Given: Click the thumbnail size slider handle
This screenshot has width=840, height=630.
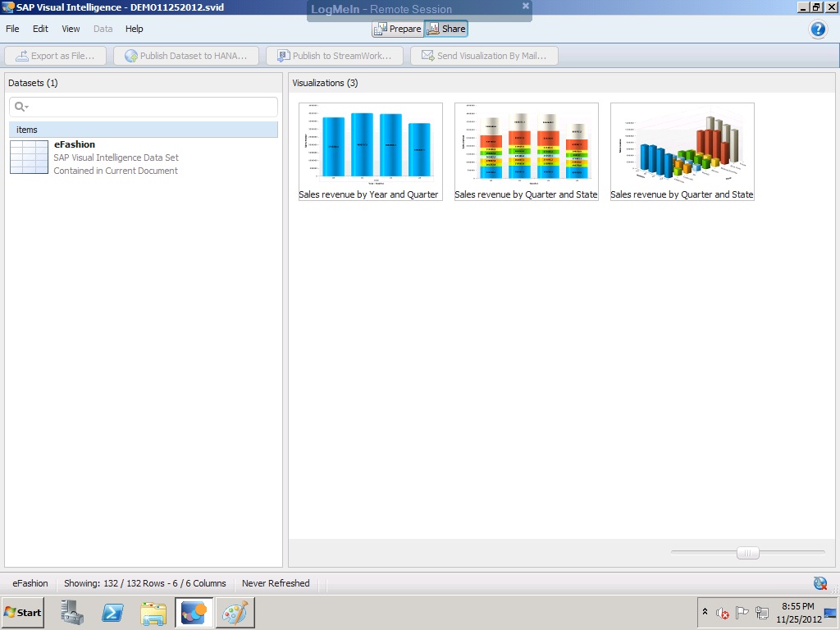Looking at the screenshot, I should (x=748, y=553).
